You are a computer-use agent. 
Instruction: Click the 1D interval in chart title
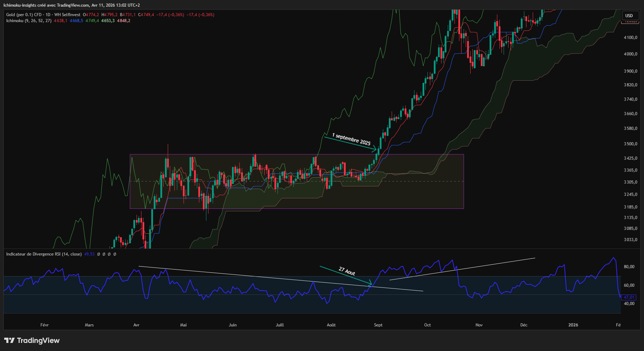pyautogui.click(x=48, y=15)
